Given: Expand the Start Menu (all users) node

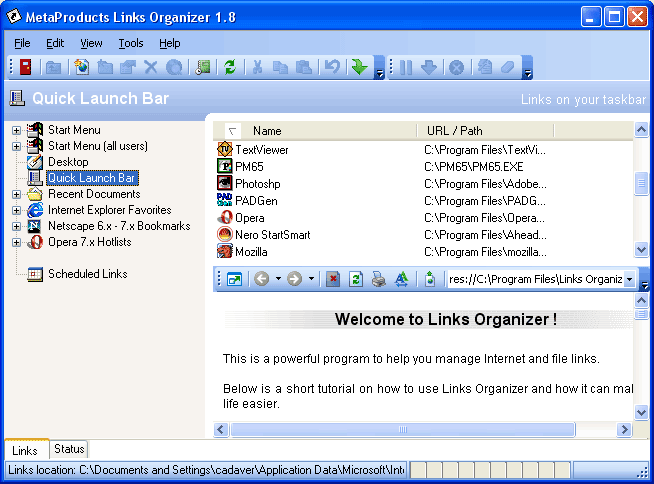Looking at the screenshot, I should point(16,146).
